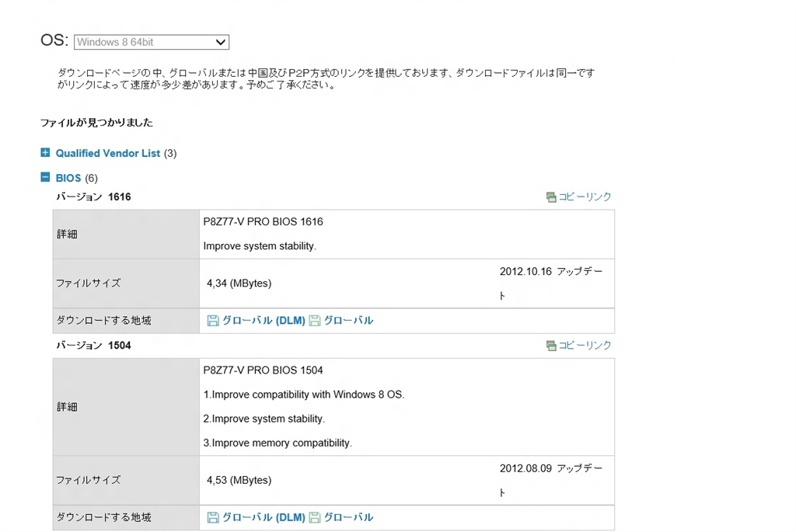This screenshot has width=796, height=532.
Task: Click copy link icon for version 1504
Action: point(551,346)
